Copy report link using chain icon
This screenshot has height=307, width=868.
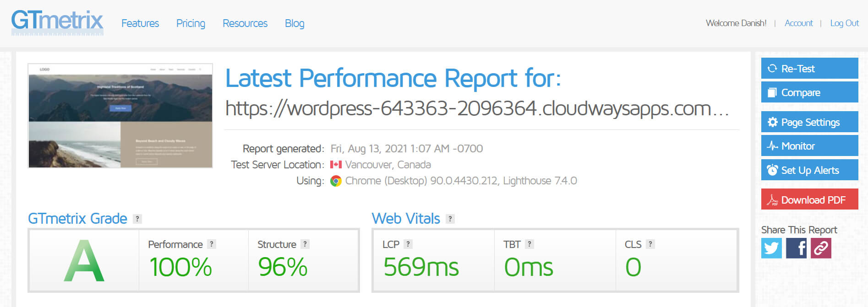point(821,248)
